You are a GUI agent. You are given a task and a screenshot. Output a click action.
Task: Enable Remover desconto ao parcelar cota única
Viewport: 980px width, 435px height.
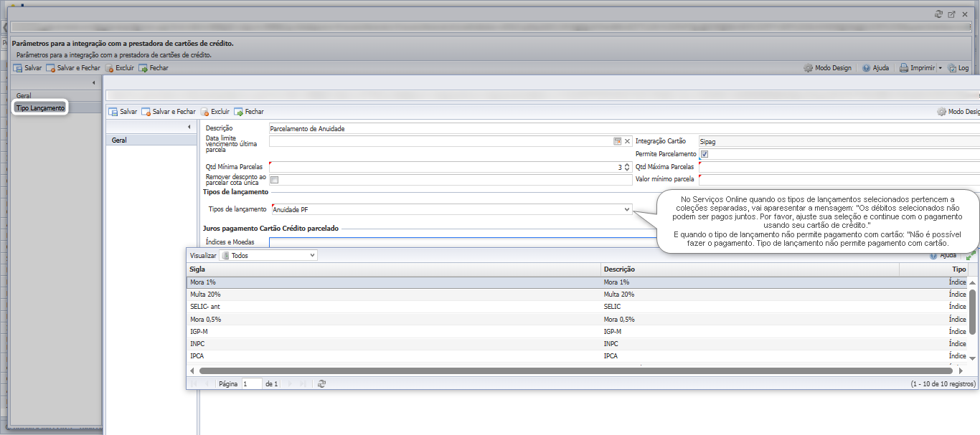[x=274, y=180]
